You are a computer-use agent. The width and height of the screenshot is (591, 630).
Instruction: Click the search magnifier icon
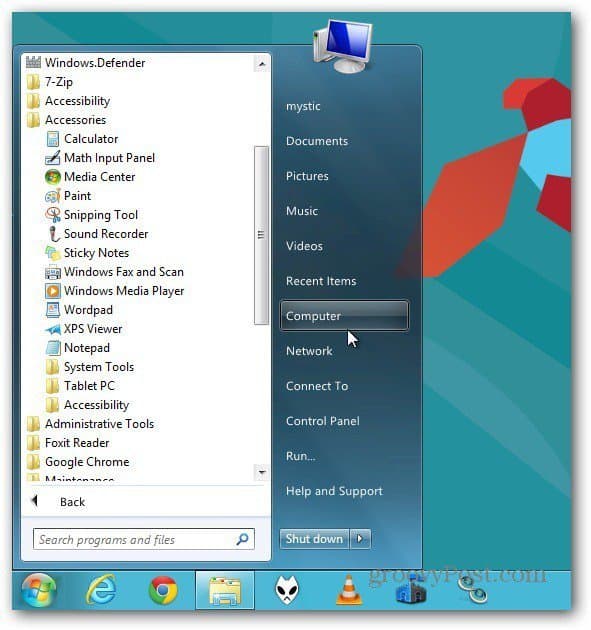pyautogui.click(x=242, y=539)
